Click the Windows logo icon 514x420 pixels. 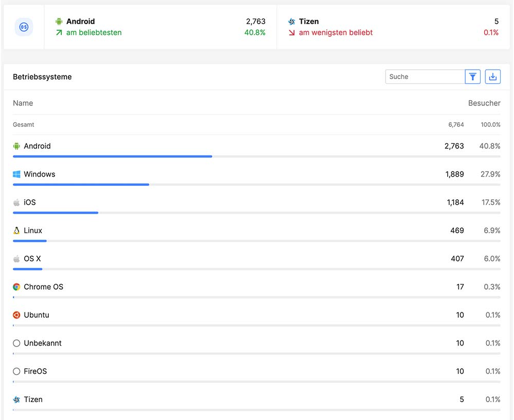tap(16, 175)
